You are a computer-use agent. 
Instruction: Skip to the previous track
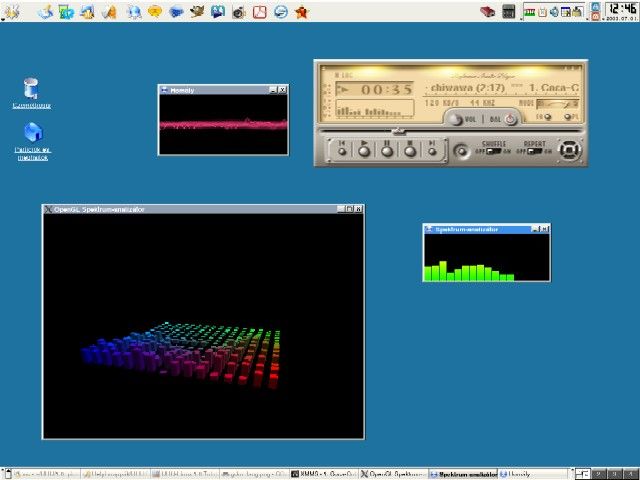point(342,149)
